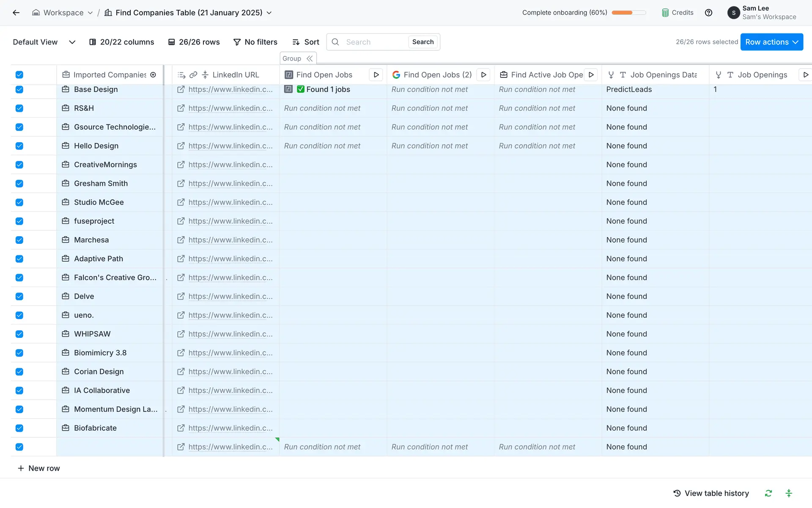Open the No filters menu
This screenshot has height=508, width=812.
(255, 42)
